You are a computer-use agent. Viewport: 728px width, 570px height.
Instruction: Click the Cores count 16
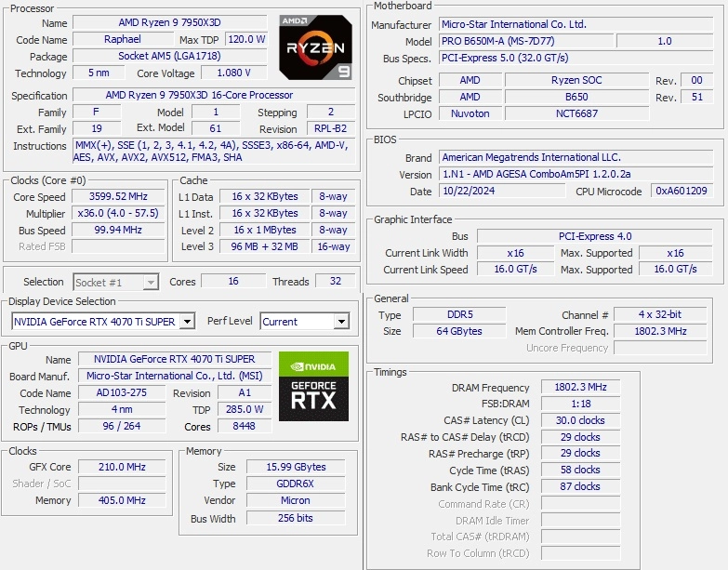(233, 281)
